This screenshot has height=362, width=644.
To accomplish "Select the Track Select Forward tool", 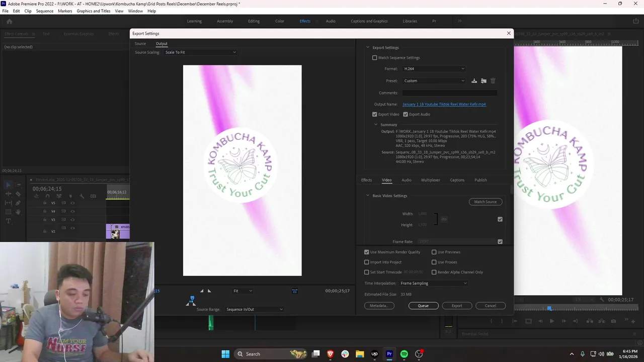I will (18, 185).
